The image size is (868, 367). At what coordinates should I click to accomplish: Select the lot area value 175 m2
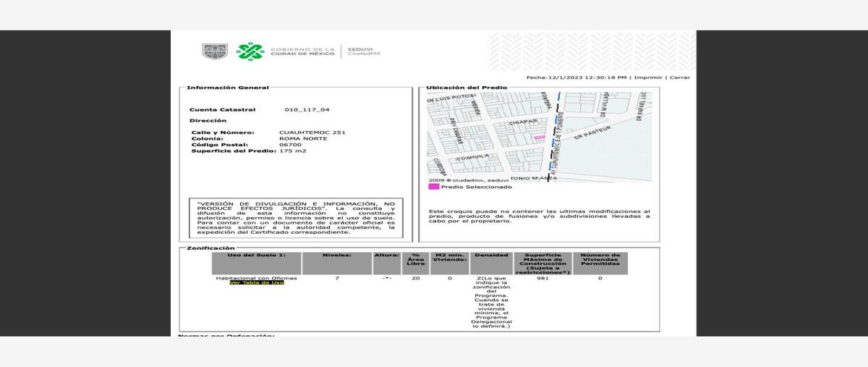(x=293, y=151)
